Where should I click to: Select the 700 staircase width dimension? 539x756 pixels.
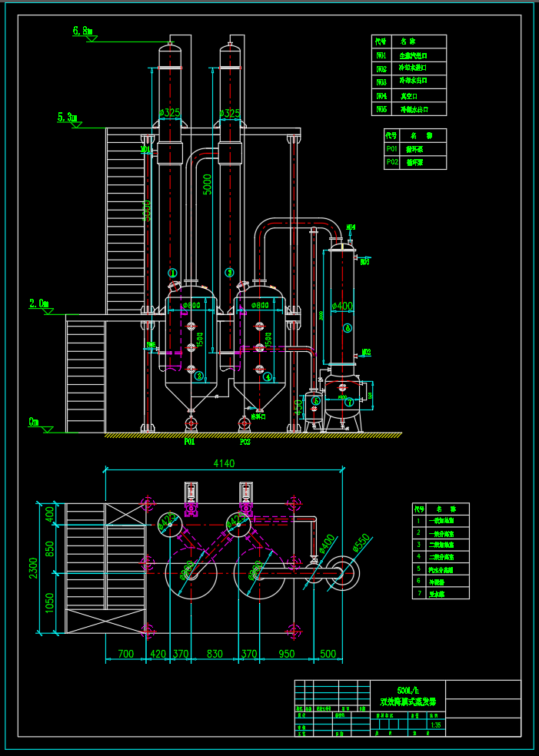[125, 654]
